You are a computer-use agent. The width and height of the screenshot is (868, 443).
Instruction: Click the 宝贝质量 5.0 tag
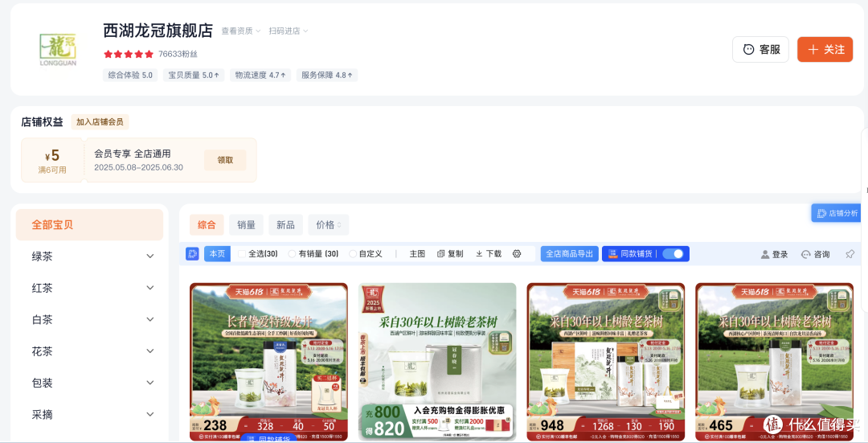[194, 75]
